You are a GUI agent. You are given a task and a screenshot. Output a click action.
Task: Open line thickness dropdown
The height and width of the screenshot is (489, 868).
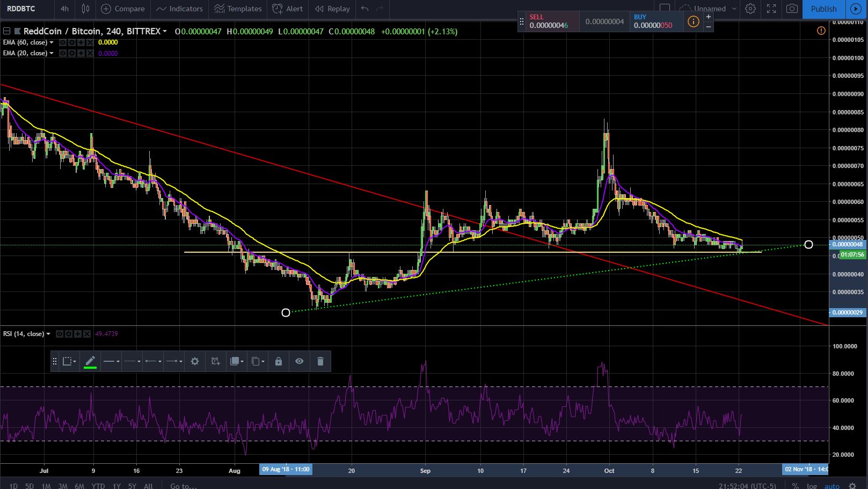111,361
